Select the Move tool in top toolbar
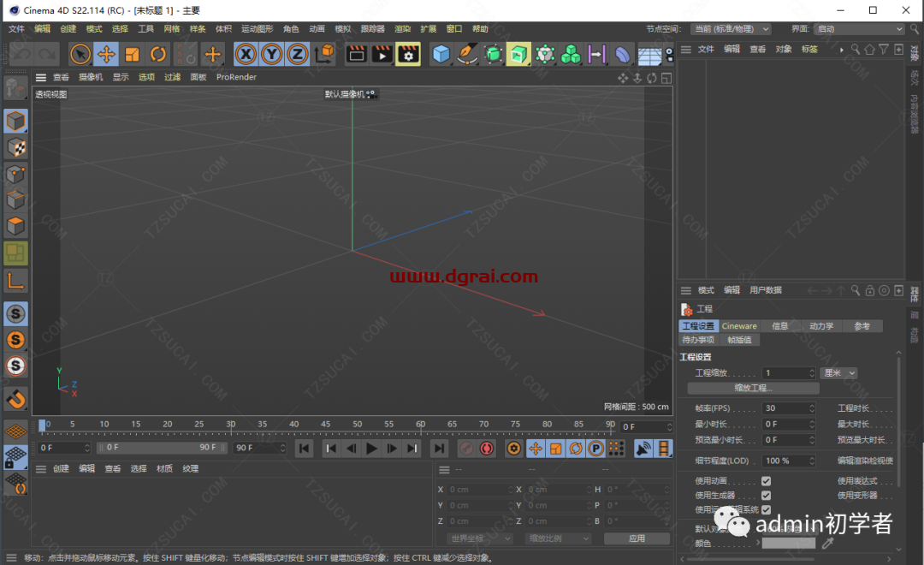The height and width of the screenshot is (565, 924). [106, 54]
